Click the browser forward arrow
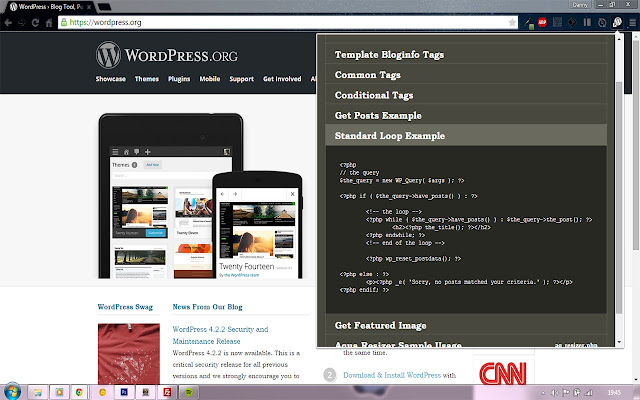This screenshot has width=640, height=400. (x=22, y=22)
